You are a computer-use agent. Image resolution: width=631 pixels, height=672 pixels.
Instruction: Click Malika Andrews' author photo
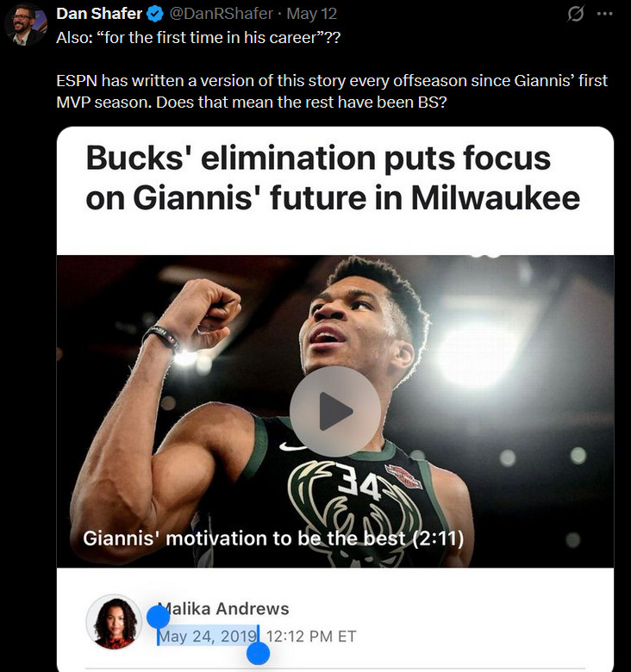pyautogui.click(x=114, y=621)
